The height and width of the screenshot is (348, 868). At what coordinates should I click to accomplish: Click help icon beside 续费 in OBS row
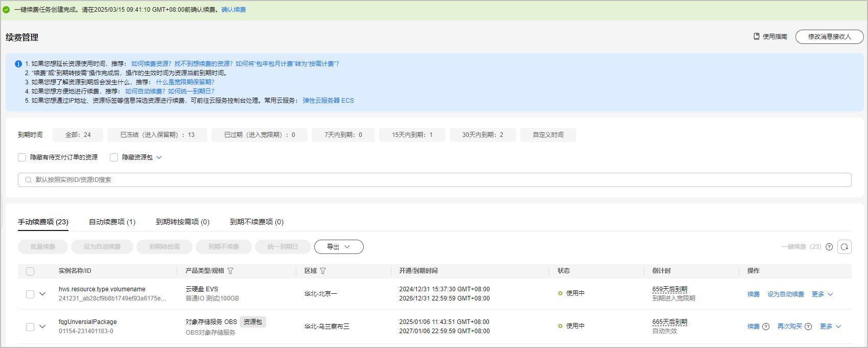[766, 327]
